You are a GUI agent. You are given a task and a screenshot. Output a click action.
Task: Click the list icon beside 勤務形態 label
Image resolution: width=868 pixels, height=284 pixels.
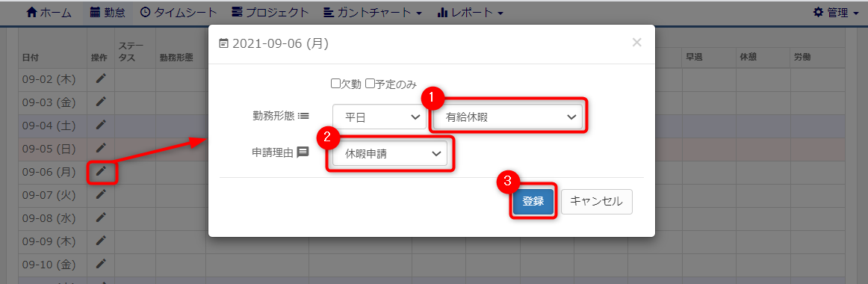pyautogui.click(x=304, y=116)
